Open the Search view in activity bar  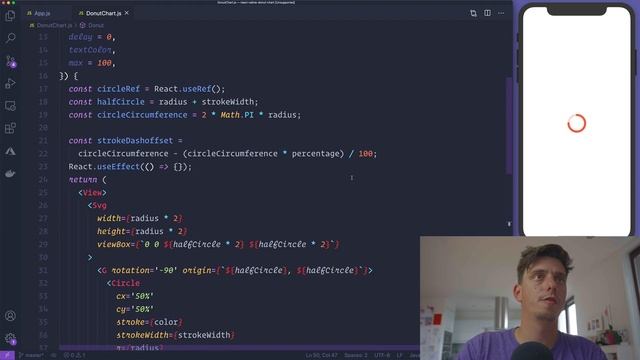point(10,38)
